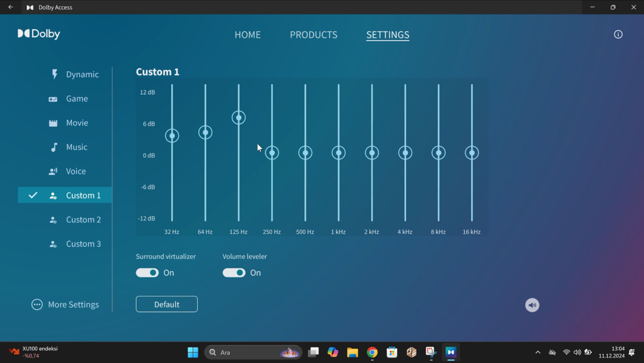Show hidden tray icons chevron
The width and height of the screenshot is (644, 363).
pos(537,352)
